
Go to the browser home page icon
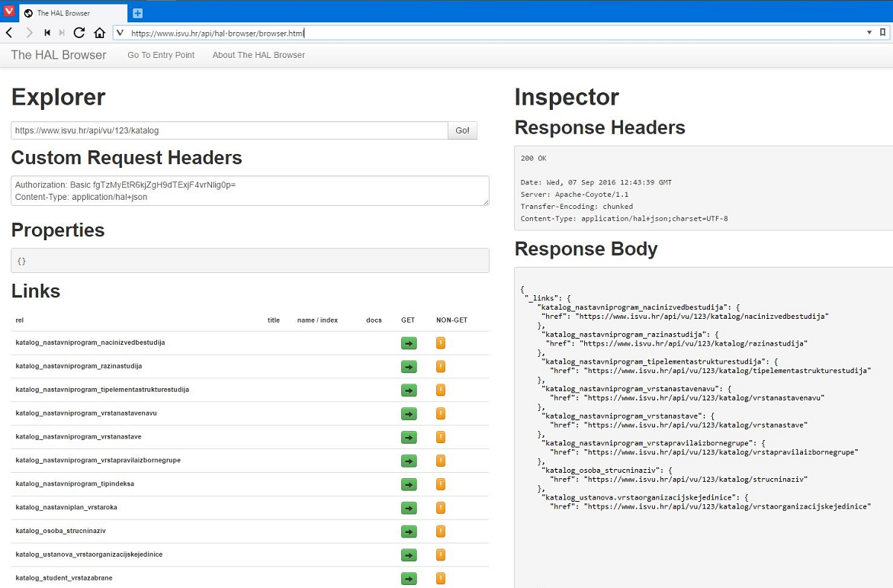(x=100, y=33)
